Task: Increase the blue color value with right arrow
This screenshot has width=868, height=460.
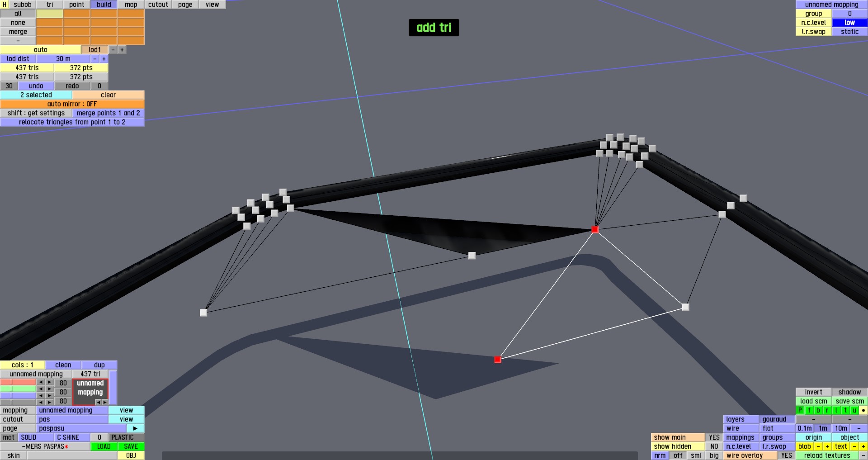Action: click(x=49, y=396)
